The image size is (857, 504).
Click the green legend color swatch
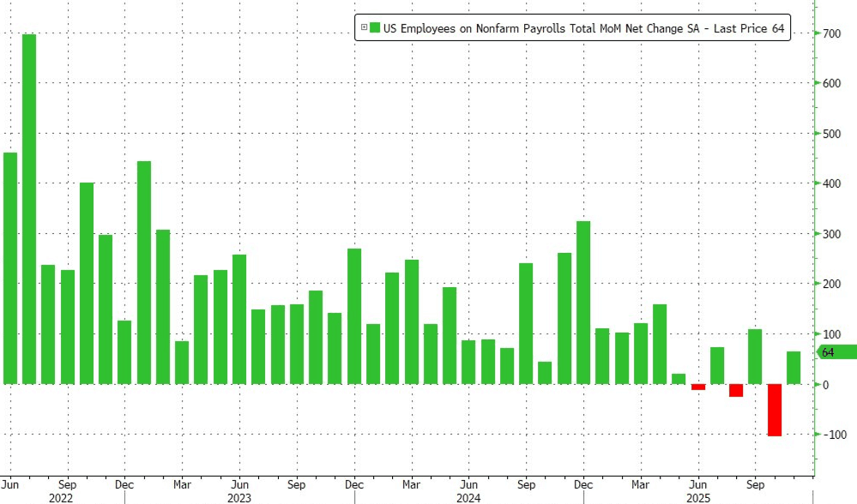coord(375,29)
